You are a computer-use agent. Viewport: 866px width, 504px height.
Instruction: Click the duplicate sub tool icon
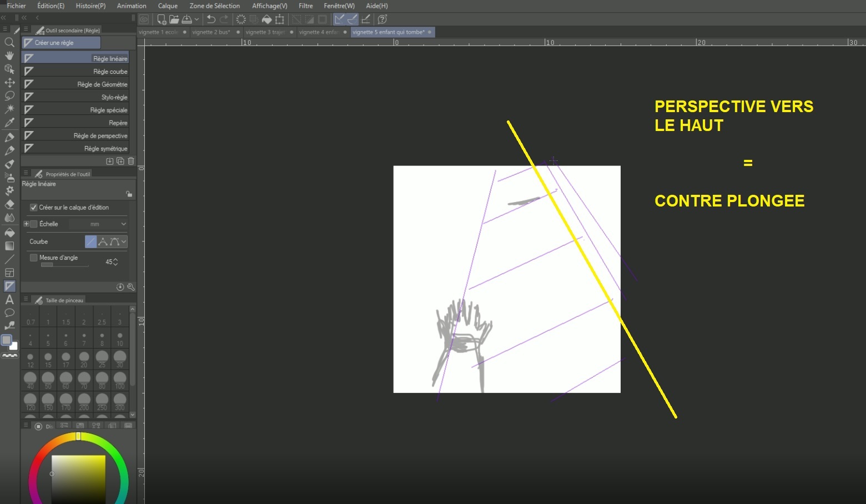point(120,161)
